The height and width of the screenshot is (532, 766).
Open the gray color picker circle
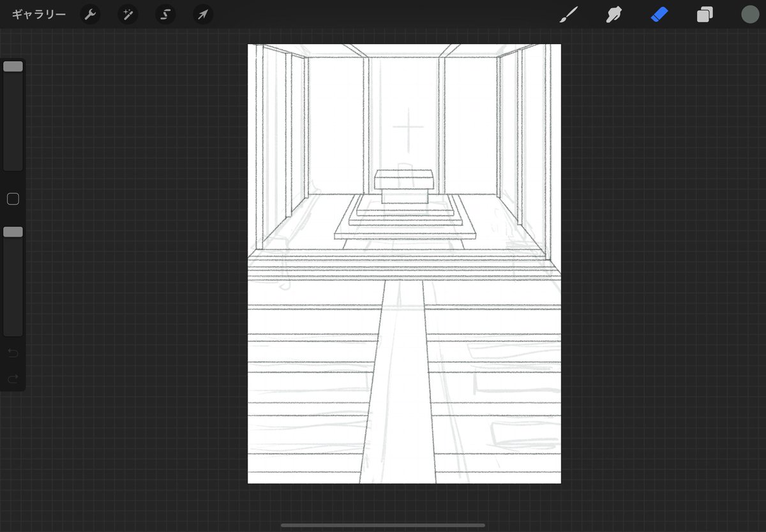750,14
